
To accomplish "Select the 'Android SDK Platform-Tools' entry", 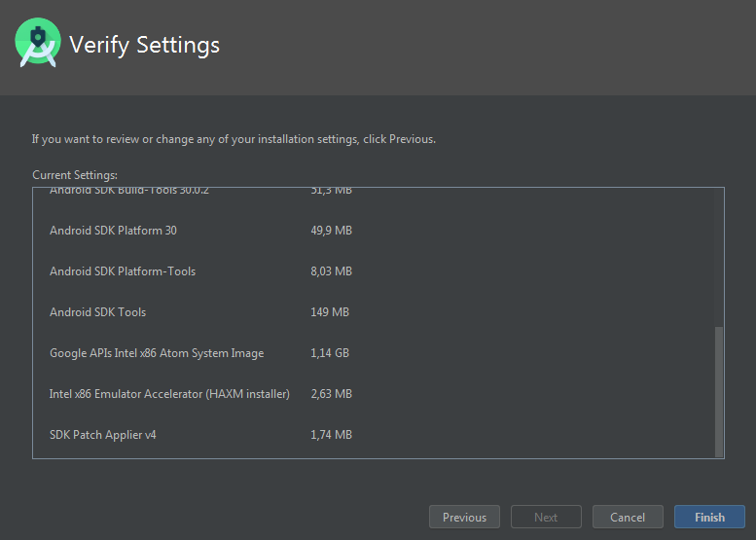I will click(x=123, y=271).
